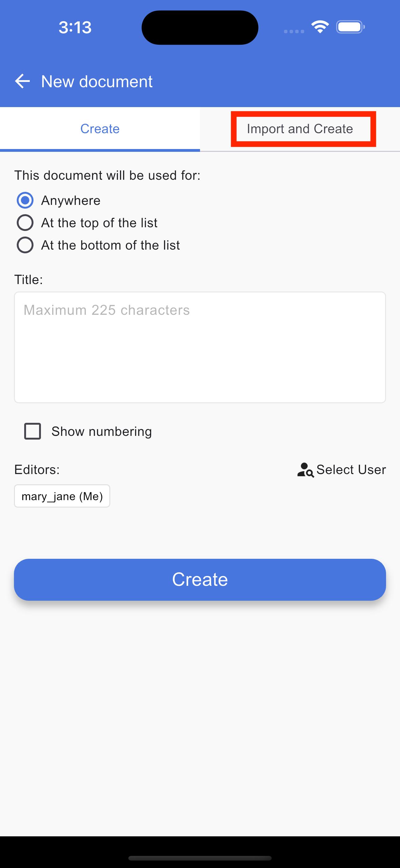Click the Editors: label
The image size is (400, 868).
point(37,470)
